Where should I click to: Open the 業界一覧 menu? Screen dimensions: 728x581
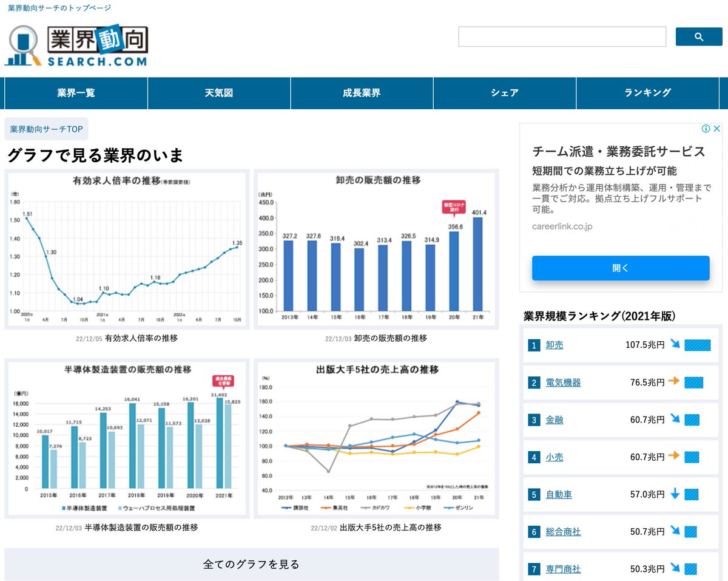click(76, 93)
